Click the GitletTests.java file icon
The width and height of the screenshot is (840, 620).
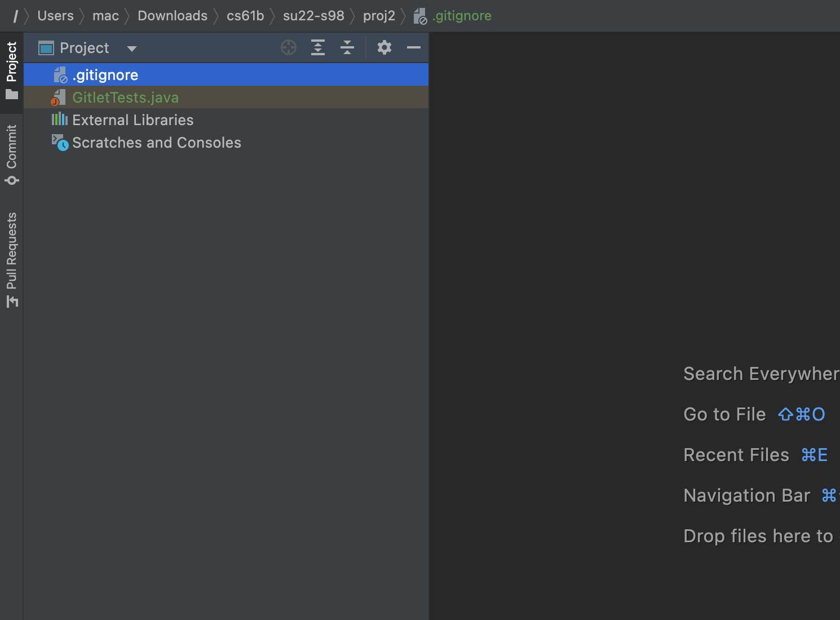point(59,98)
